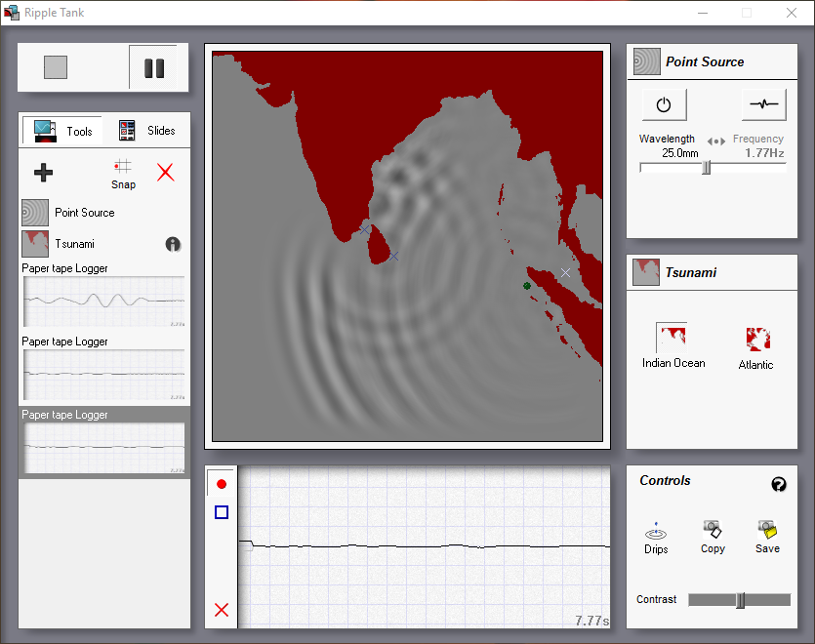Click the green point source marker on map
815x644 pixels.
[x=527, y=286]
